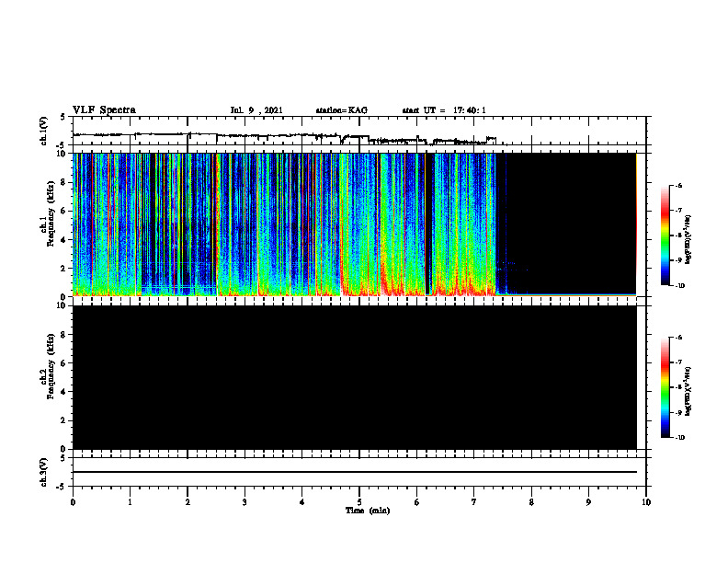Image resolution: width=728 pixels, height=563 pixels.
Task: Click the x-axis tick label "4"
Action: (x=302, y=502)
